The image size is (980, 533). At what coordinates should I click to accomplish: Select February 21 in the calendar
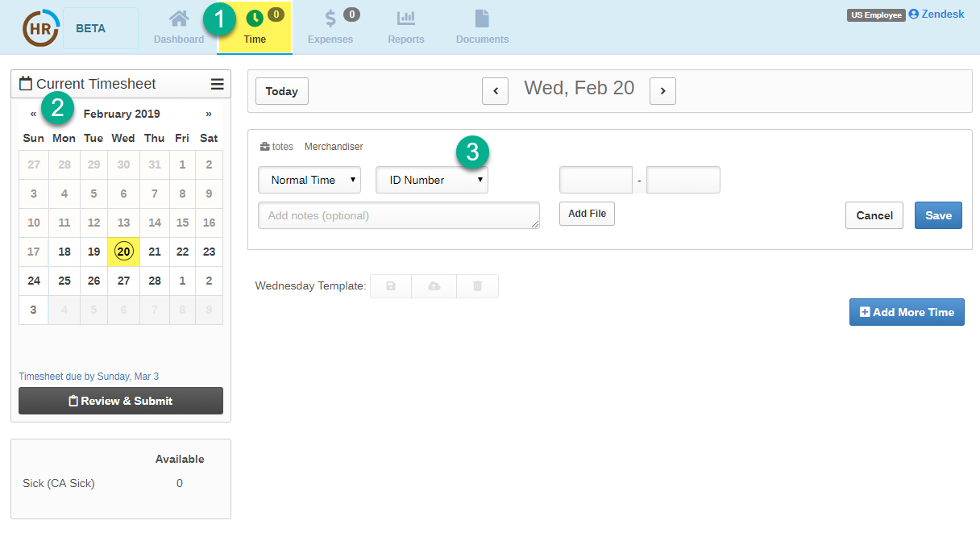[x=155, y=252]
